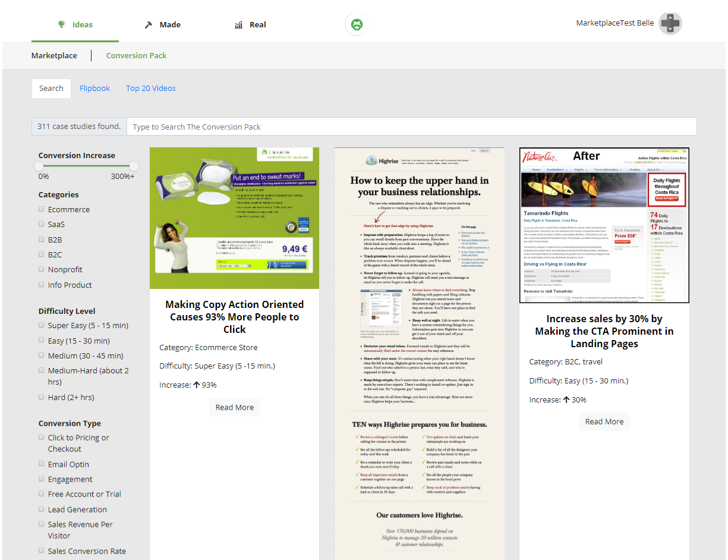Enable the SaaS category filter

pos(41,224)
